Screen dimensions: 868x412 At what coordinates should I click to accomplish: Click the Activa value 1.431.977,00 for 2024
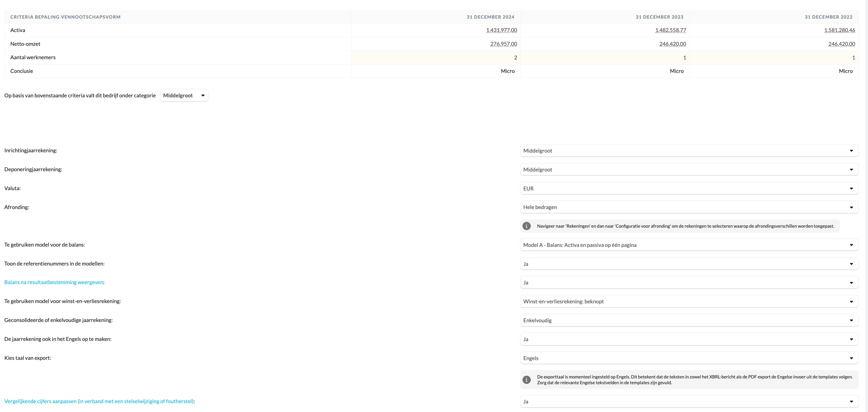(501, 30)
